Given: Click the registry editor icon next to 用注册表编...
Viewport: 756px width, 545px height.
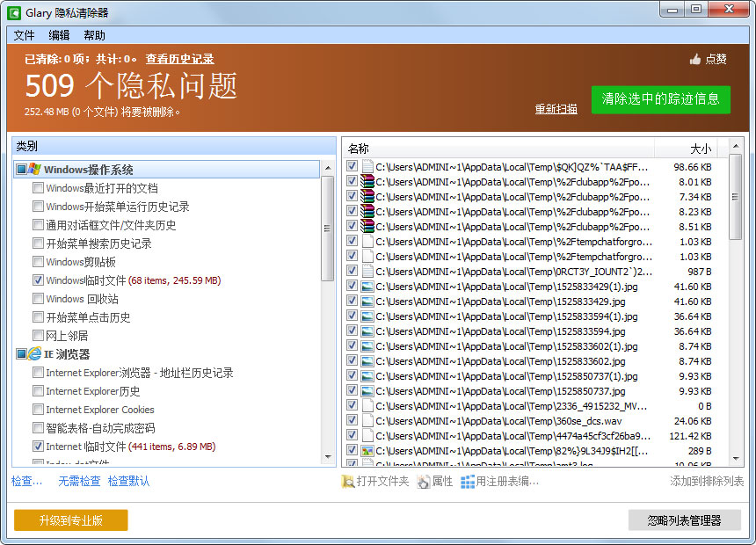Looking at the screenshot, I should coord(467,482).
